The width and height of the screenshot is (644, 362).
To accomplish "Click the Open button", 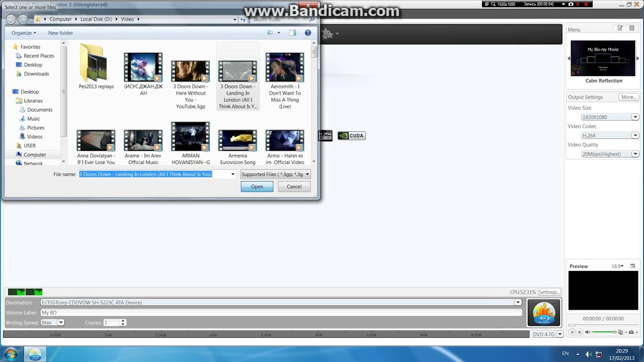I will [257, 187].
